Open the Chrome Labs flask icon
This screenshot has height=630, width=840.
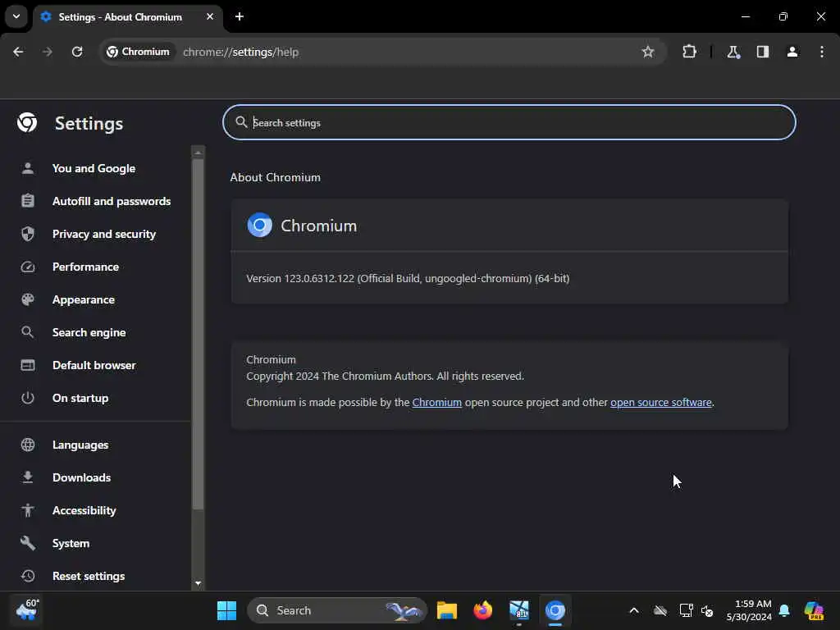pyautogui.click(x=733, y=52)
